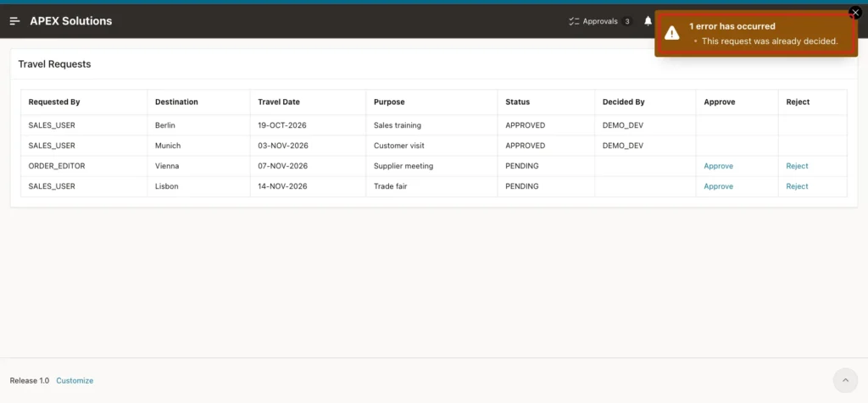Click SALES_USER in the Munich row
Image resolution: width=868 pixels, height=403 pixels.
52,146
